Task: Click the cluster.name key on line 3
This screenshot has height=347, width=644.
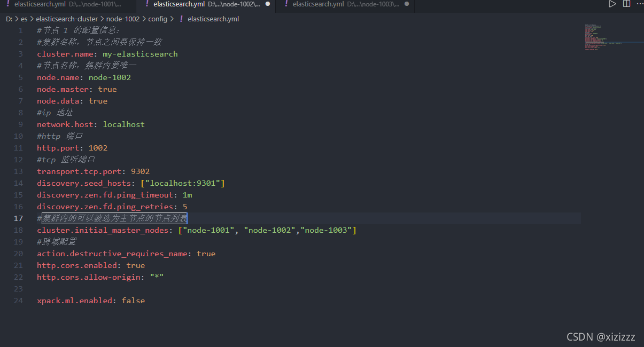Action: (65, 54)
